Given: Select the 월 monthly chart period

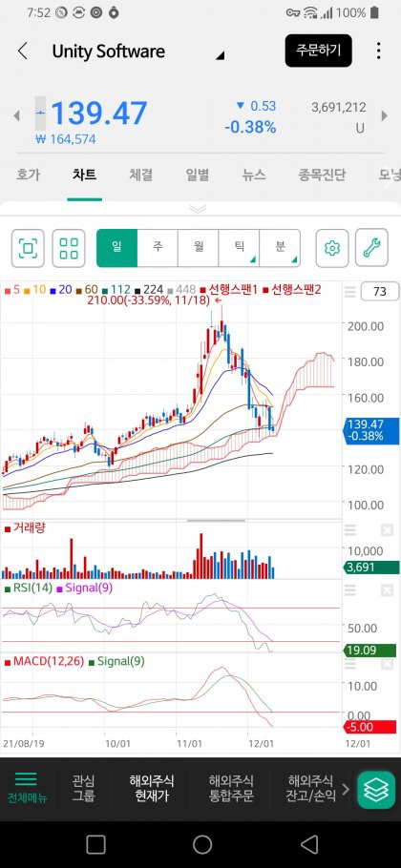Looking at the screenshot, I should (199, 248).
